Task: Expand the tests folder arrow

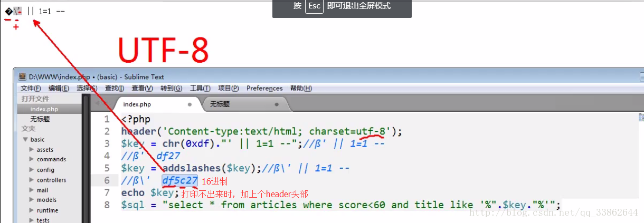Action: pos(32,220)
